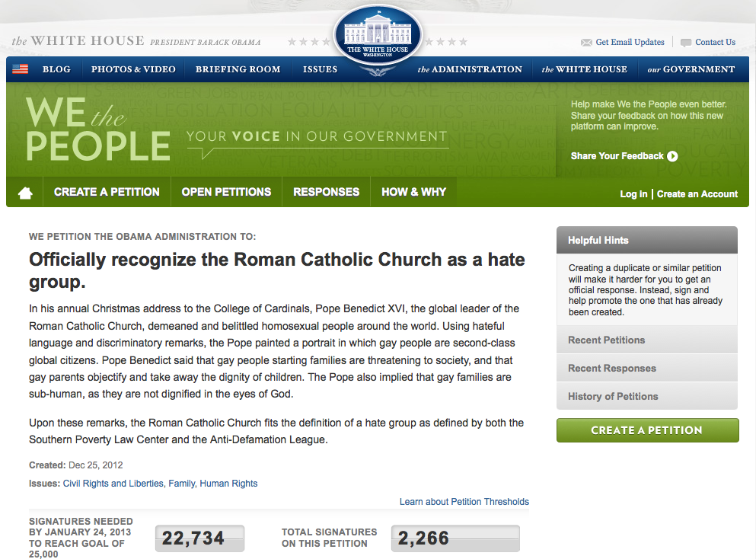Open the Issues menu

(321, 69)
